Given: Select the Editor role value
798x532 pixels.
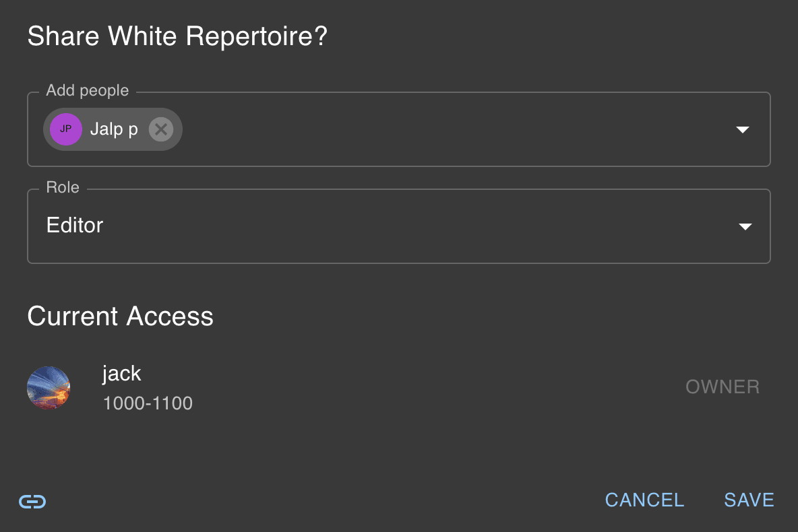Looking at the screenshot, I should click(75, 226).
